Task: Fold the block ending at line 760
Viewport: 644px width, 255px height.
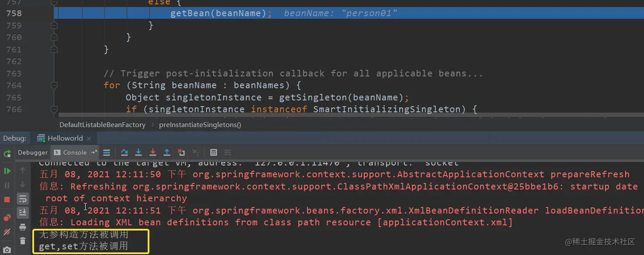Action: [x=54, y=37]
